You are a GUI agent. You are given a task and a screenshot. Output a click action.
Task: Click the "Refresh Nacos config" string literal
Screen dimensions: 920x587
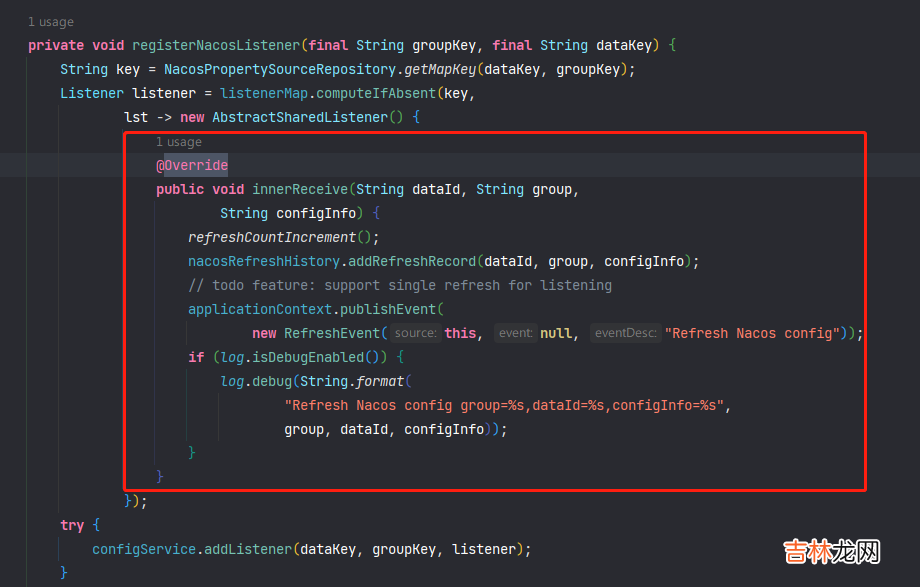tap(752, 333)
